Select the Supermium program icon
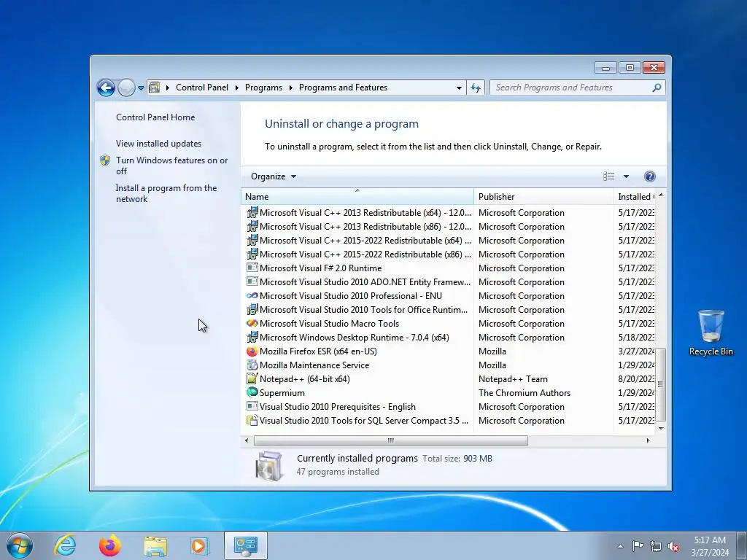This screenshot has height=560, width=747. (x=252, y=392)
